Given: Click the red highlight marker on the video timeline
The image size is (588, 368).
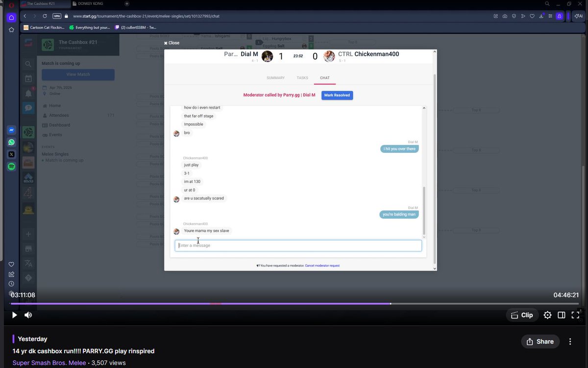Looking at the screenshot, I should point(216,304).
